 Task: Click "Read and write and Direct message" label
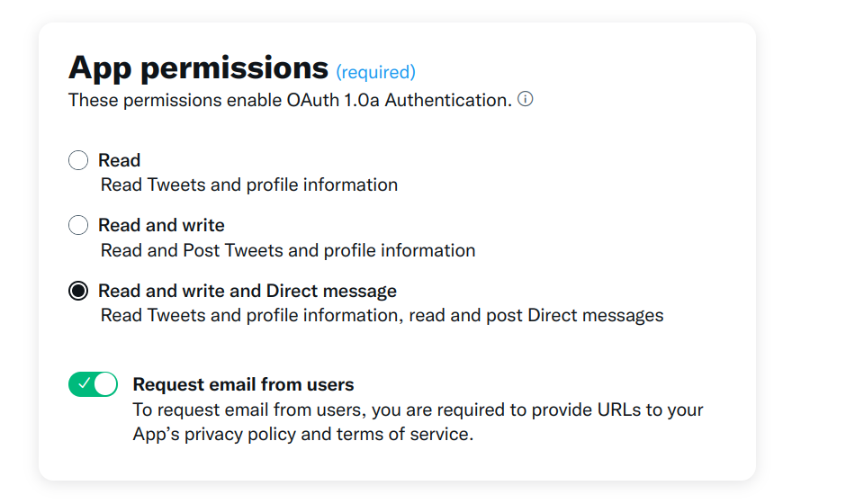[x=247, y=291]
